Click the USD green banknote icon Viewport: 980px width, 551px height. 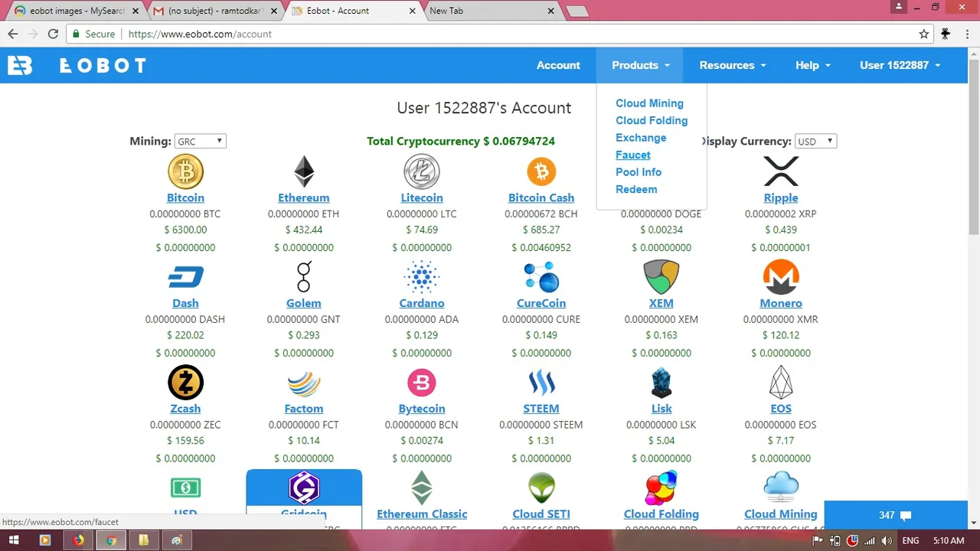click(x=185, y=487)
